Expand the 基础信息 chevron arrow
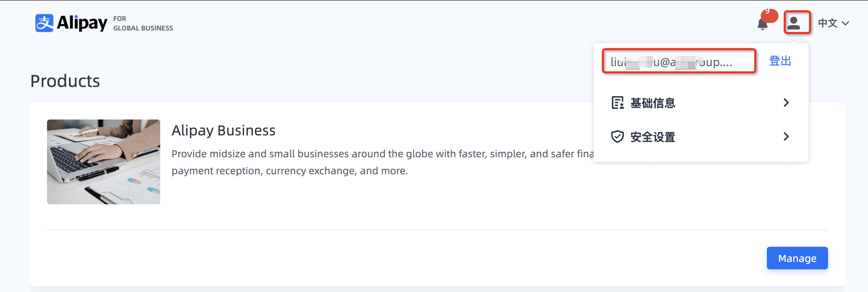 coord(786,103)
